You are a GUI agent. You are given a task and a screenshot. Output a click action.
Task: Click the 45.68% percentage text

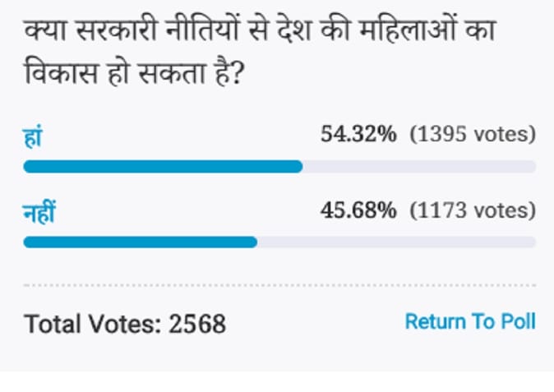pyautogui.click(x=358, y=210)
